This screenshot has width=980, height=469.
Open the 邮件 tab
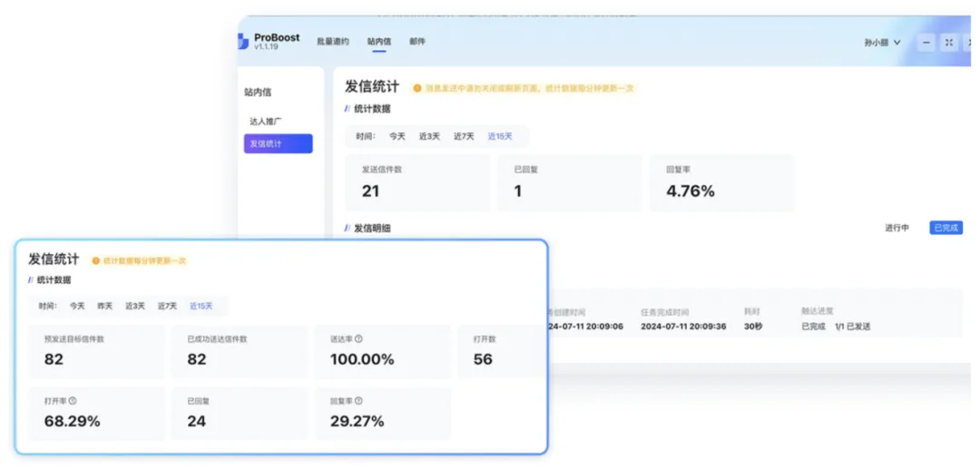417,41
